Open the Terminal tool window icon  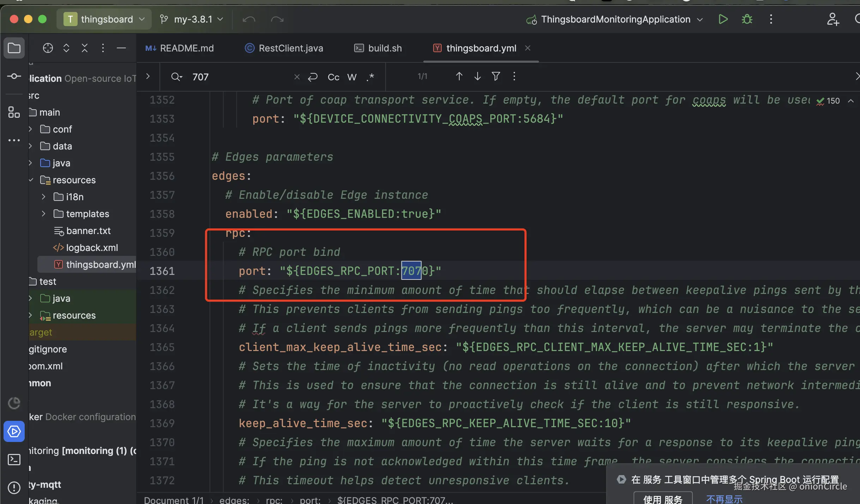tap(14, 459)
